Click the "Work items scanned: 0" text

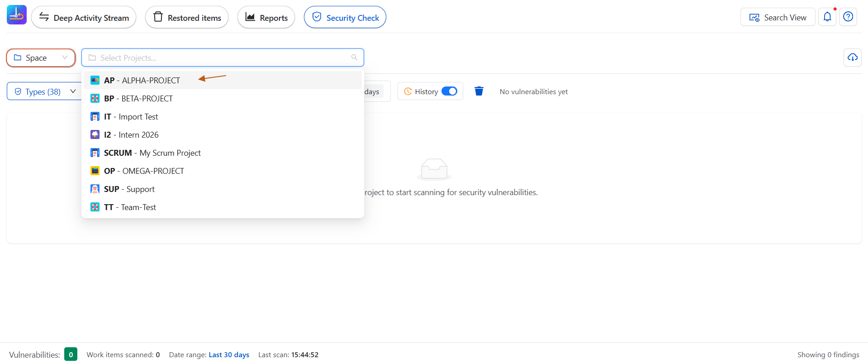(123, 354)
